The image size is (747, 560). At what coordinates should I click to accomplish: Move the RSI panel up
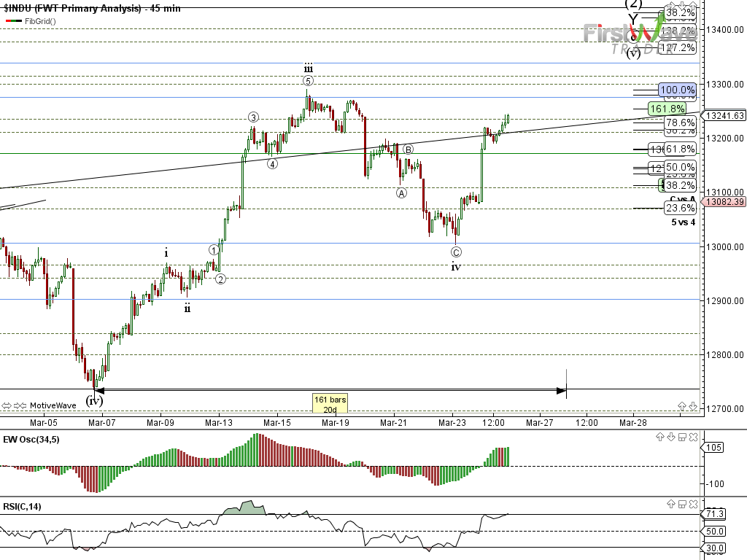click(x=670, y=504)
